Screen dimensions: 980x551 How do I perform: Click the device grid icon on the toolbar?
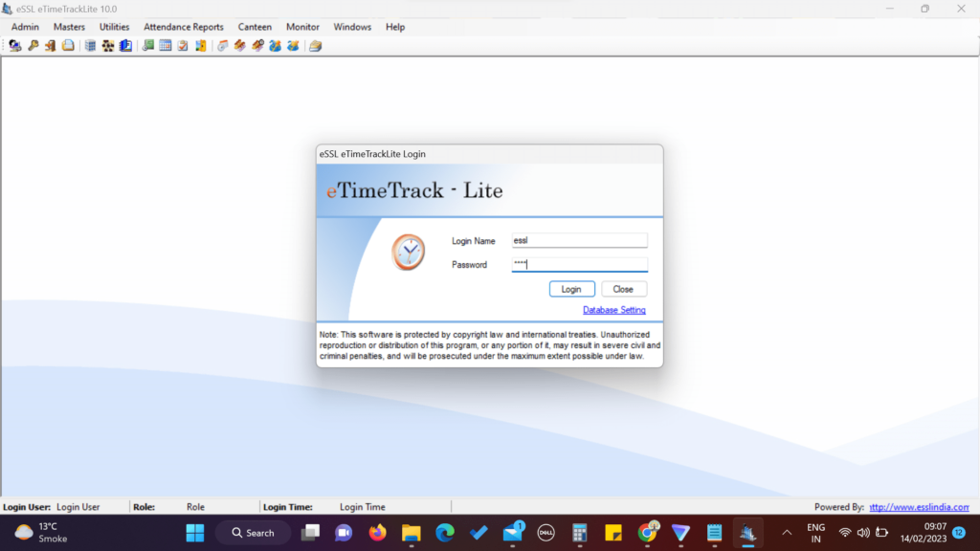pyautogui.click(x=92, y=45)
